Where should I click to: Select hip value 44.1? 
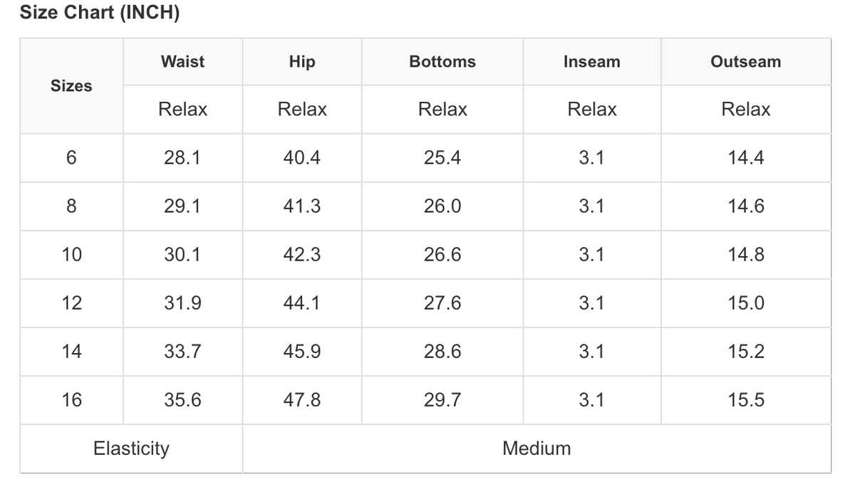(x=302, y=303)
